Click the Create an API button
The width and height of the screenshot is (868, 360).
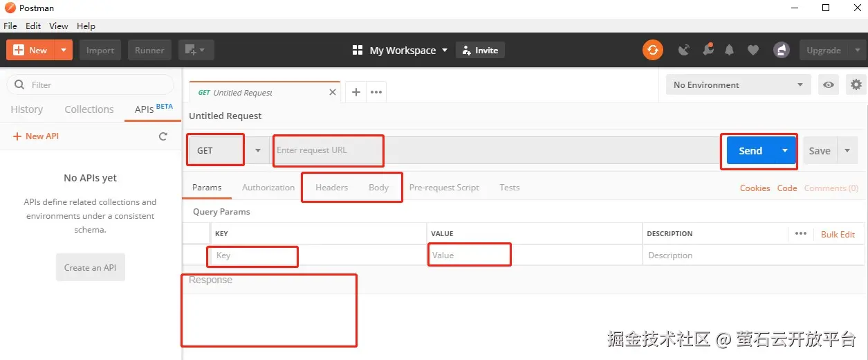[x=91, y=267]
